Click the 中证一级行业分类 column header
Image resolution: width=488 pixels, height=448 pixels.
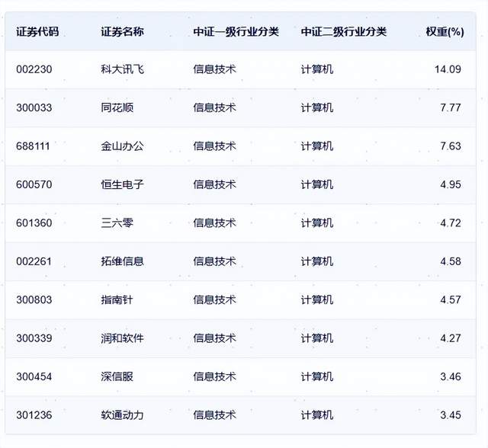tap(236, 32)
